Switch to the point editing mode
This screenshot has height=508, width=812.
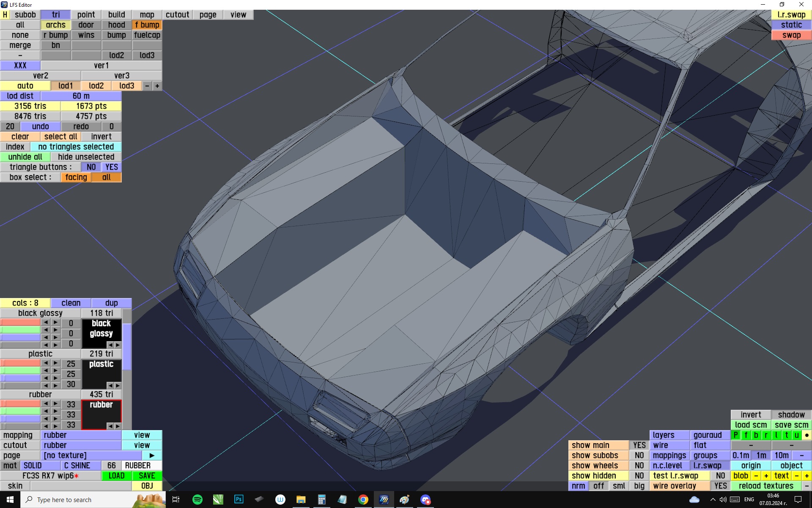86,15
